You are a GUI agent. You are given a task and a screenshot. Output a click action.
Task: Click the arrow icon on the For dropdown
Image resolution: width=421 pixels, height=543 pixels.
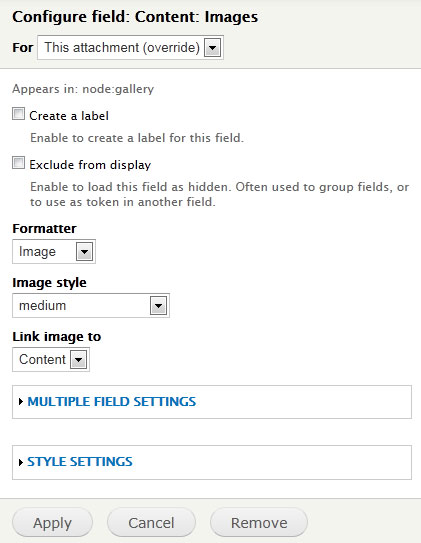tap(212, 47)
